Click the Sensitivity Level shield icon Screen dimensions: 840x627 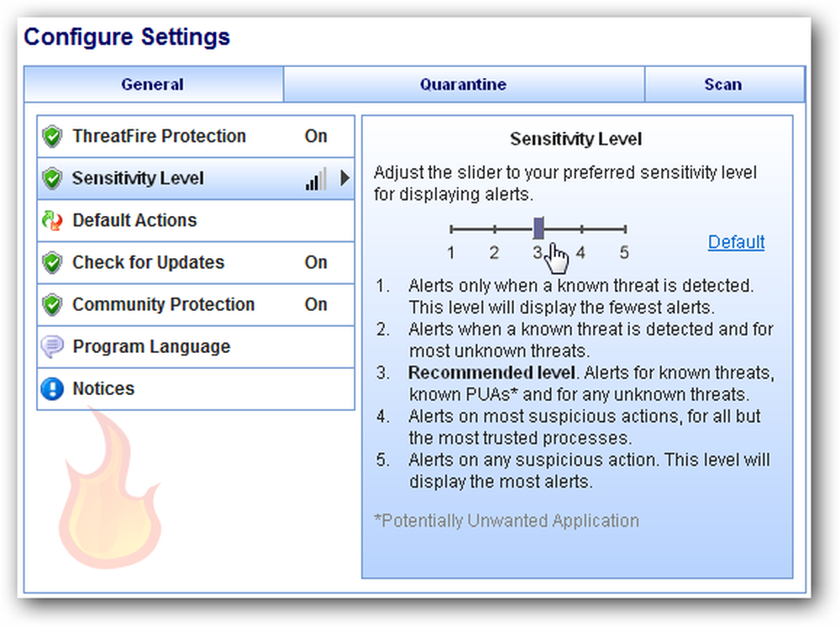[52, 178]
